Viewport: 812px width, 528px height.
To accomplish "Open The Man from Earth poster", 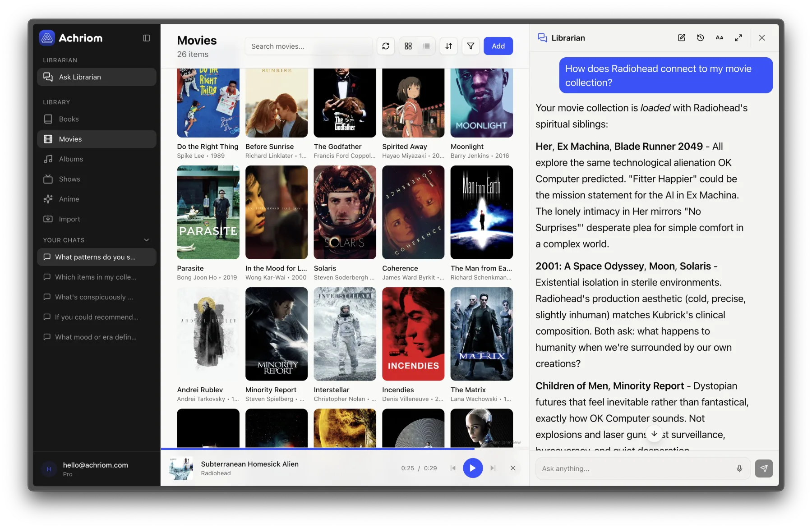I will coord(482,212).
